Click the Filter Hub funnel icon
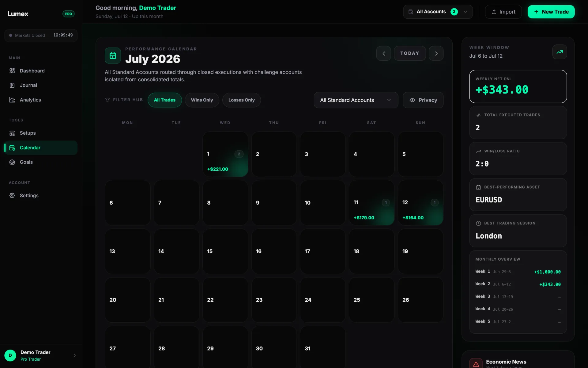This screenshot has width=588, height=368. tap(107, 100)
